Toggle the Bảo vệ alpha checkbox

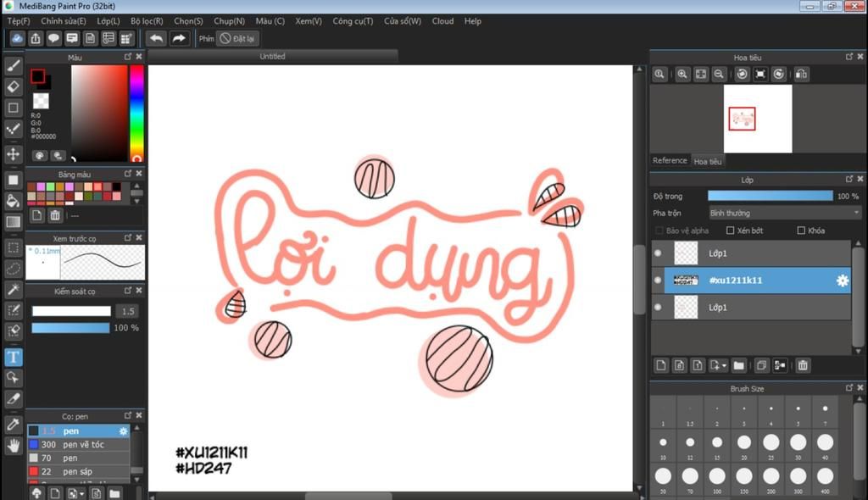(659, 231)
